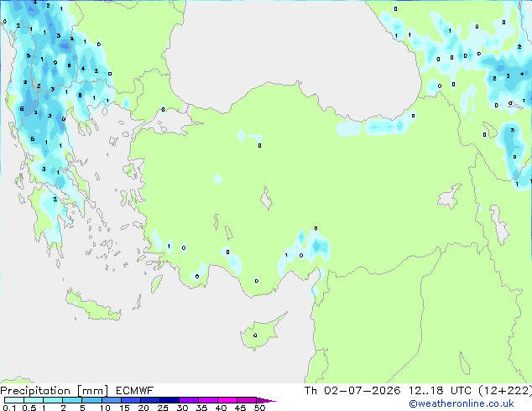
Task: Click the 15–20 mm legend color swatch
Action: pyautogui.click(x=130, y=400)
